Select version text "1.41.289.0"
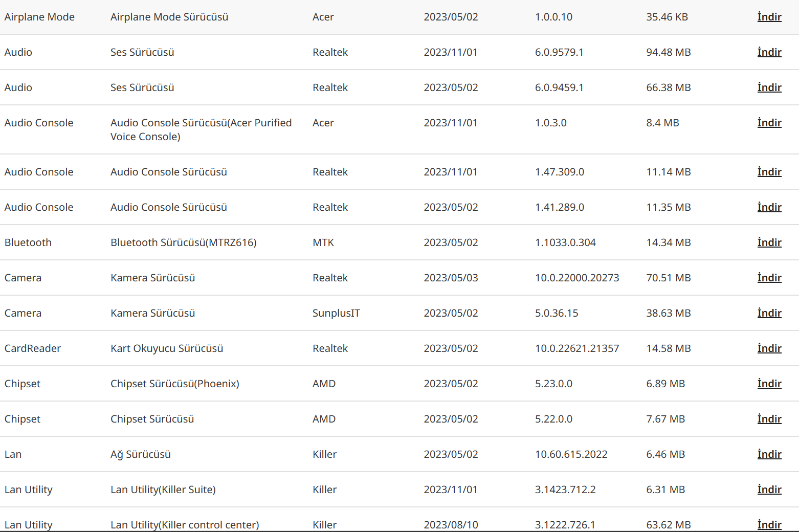 pyautogui.click(x=560, y=207)
